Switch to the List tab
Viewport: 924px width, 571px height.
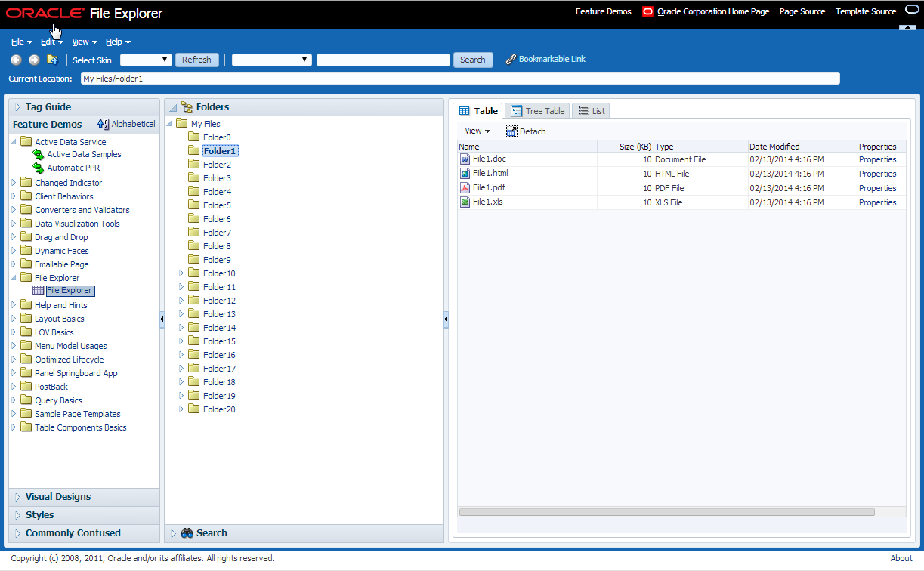coord(591,111)
